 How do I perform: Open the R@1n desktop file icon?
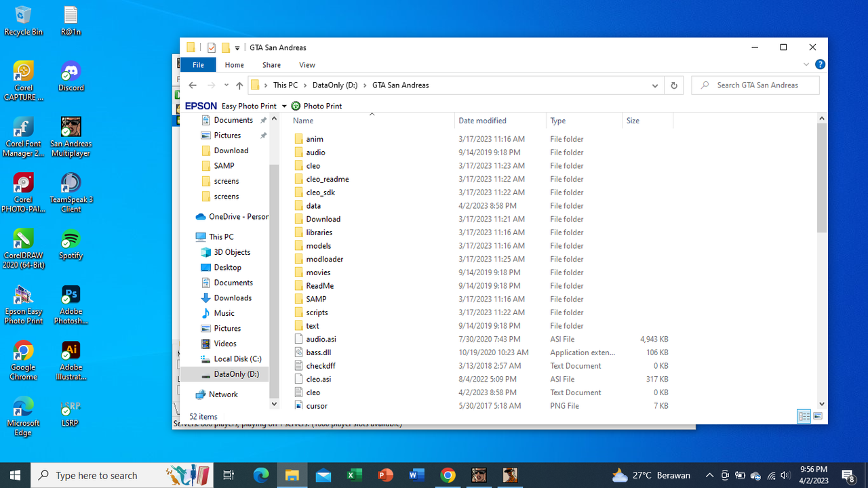click(71, 20)
